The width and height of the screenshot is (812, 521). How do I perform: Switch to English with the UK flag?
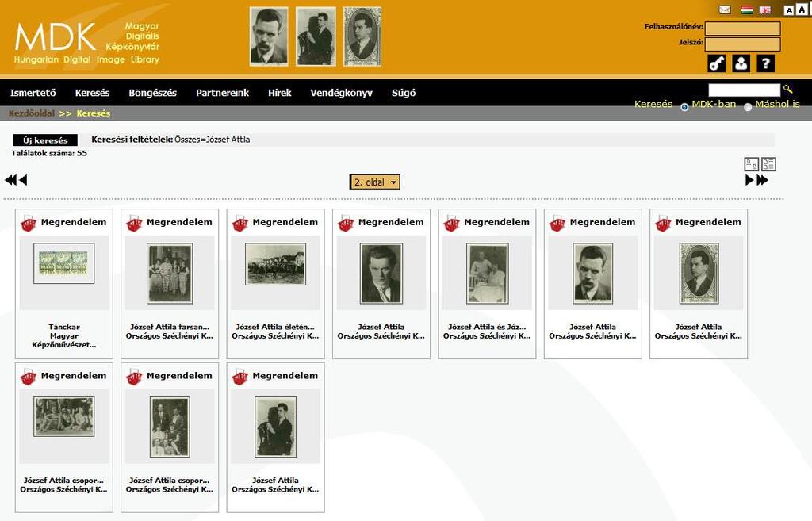tap(765, 10)
